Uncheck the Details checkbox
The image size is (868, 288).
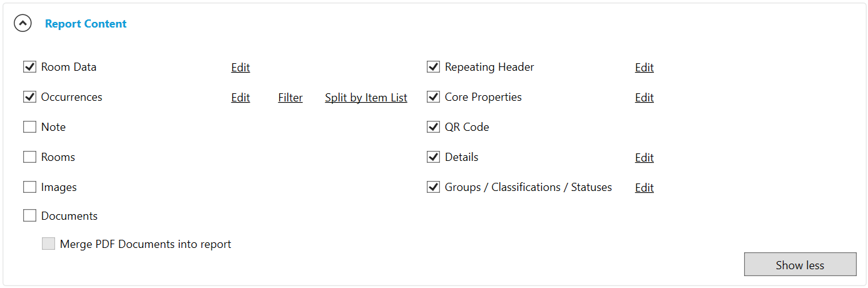click(x=433, y=157)
